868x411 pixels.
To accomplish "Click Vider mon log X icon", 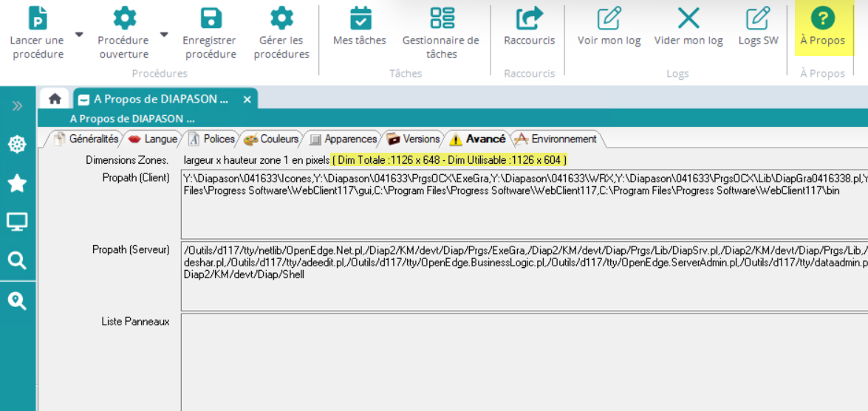I will (688, 18).
